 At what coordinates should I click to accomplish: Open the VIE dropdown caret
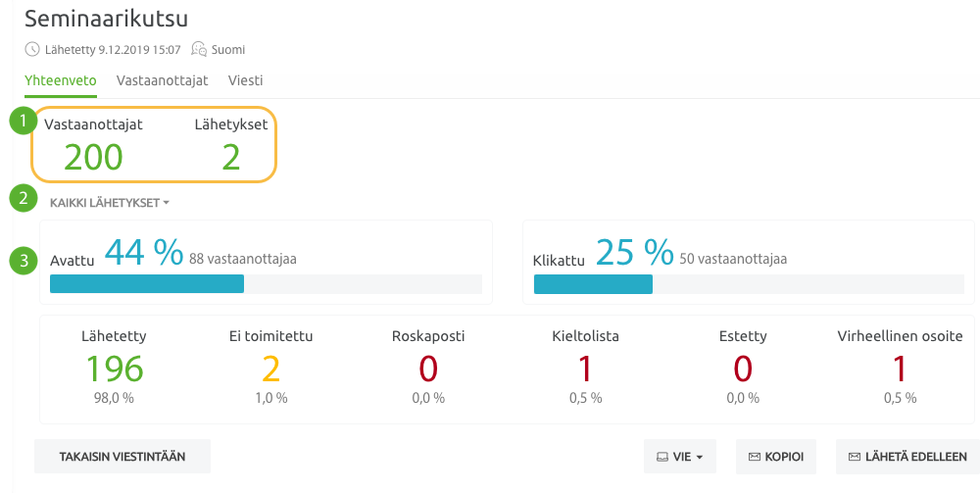700,458
